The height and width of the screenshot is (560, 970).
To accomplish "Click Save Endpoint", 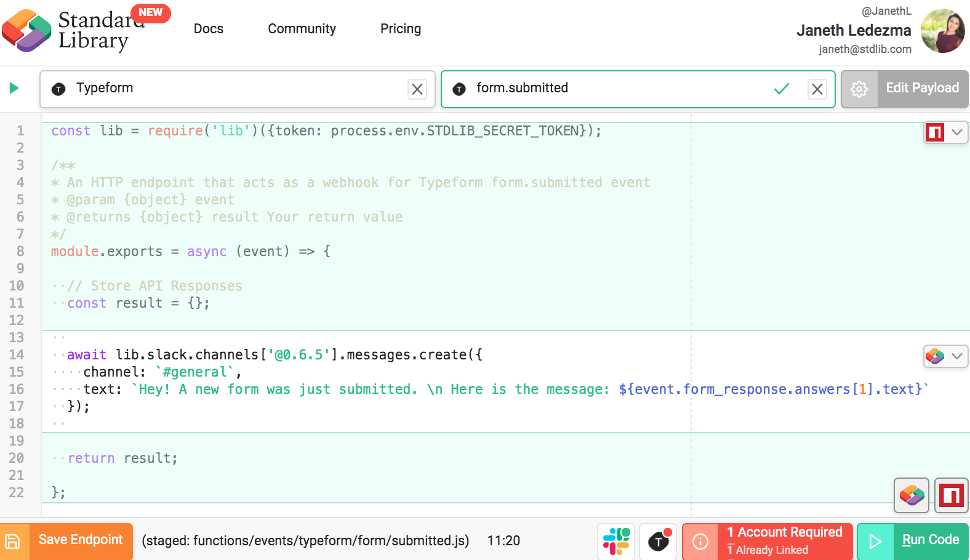I will click(81, 540).
